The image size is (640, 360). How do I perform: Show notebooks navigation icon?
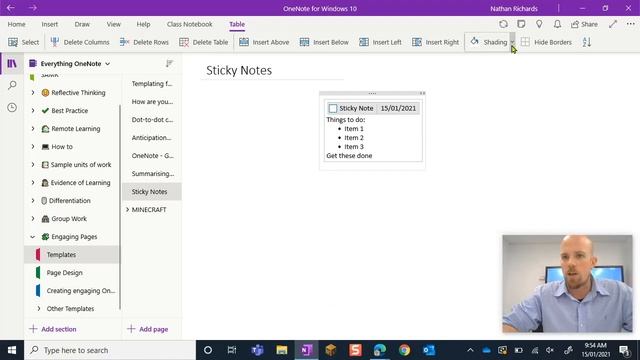click(12, 64)
